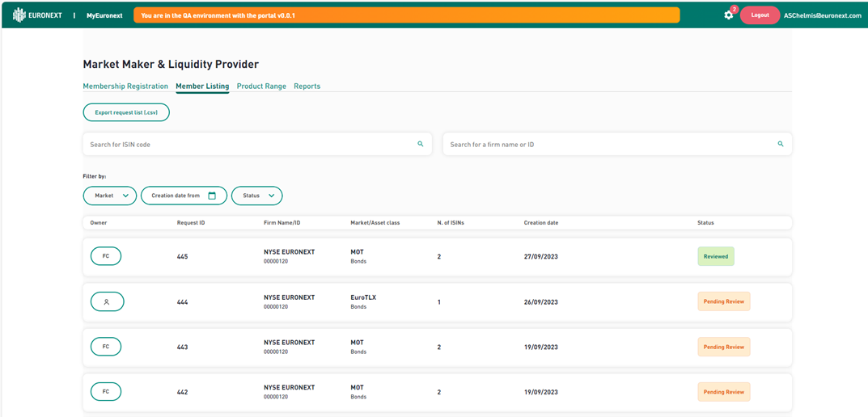Focus the Search for ISIN code field
Image resolution: width=868 pixels, height=417 pixels.
coord(257,144)
